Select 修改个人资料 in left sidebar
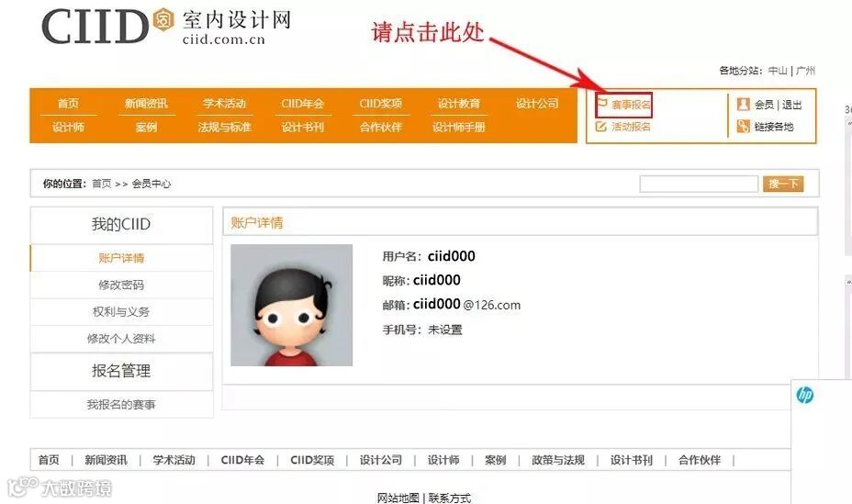 121,339
